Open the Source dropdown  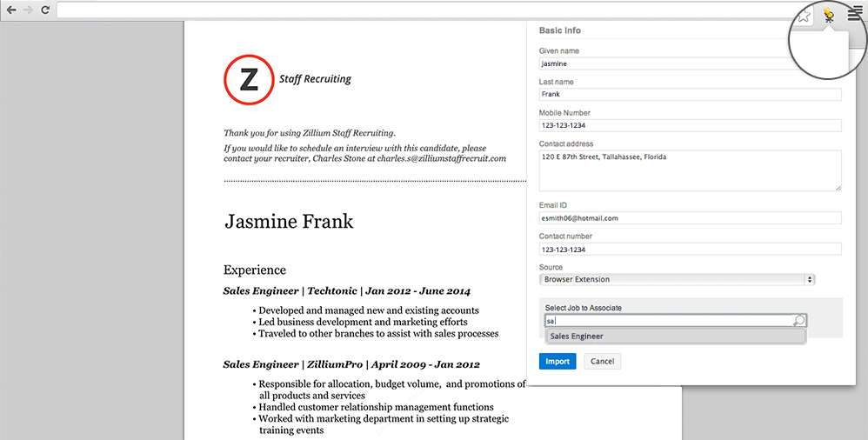point(677,280)
